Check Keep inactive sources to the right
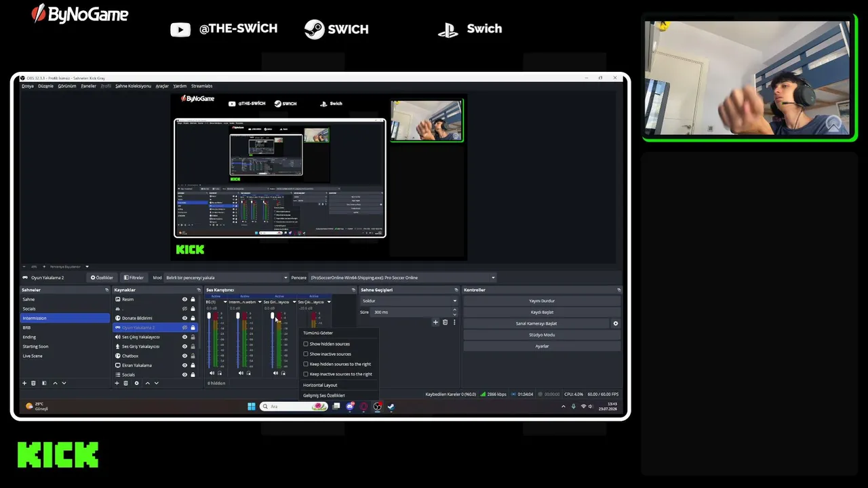Image resolution: width=868 pixels, height=488 pixels. tap(306, 374)
